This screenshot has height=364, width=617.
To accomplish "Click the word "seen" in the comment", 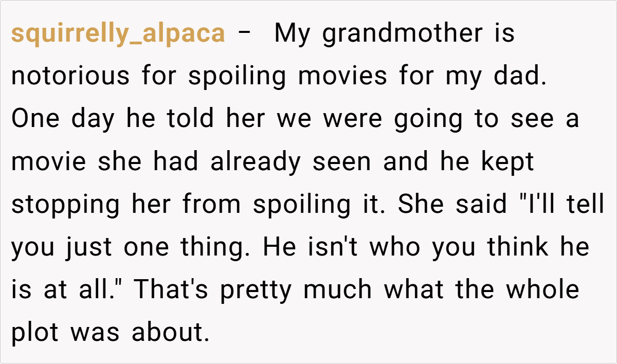I will click(342, 162).
